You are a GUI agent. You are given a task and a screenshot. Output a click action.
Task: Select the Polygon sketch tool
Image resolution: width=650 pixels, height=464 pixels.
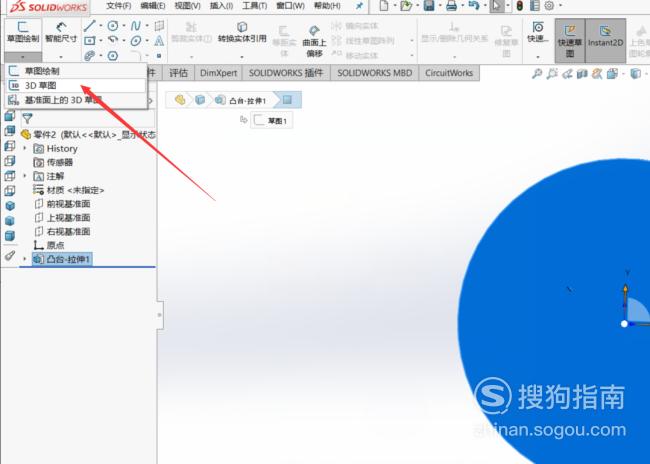112,56
